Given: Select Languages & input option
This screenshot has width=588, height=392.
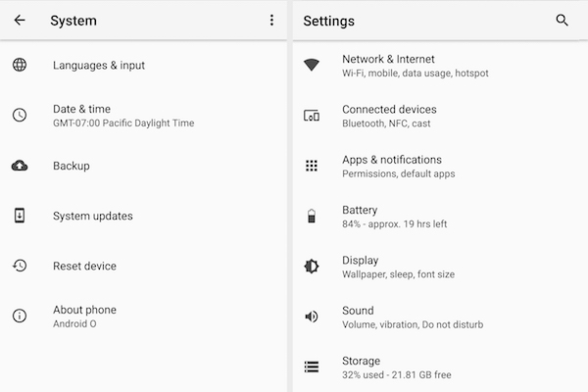Looking at the screenshot, I should click(x=143, y=66).
